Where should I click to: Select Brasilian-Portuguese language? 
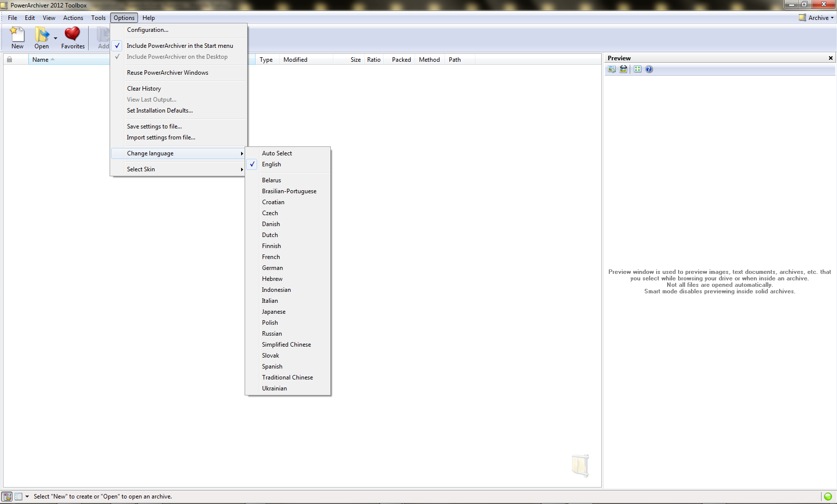point(288,191)
